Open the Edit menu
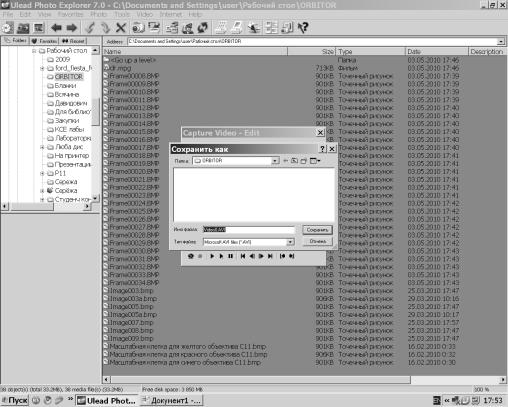 tap(25, 14)
